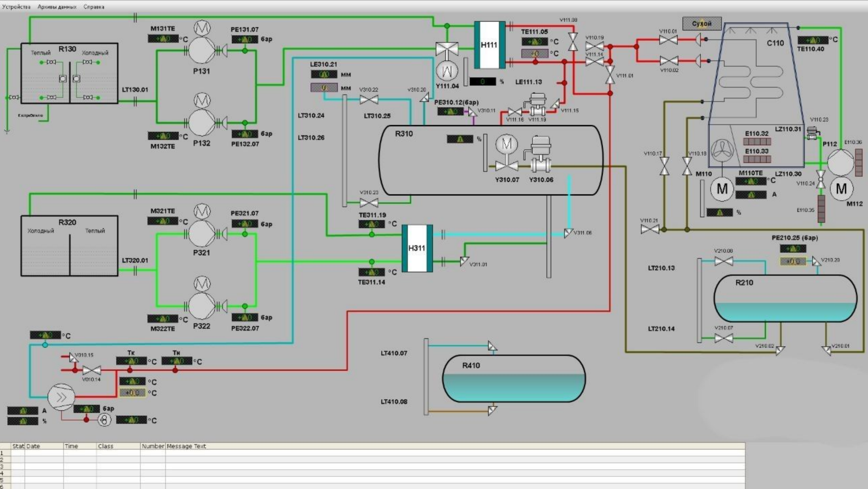Toggle valve V110.17
The height and width of the screenshot is (489, 868).
664,166
